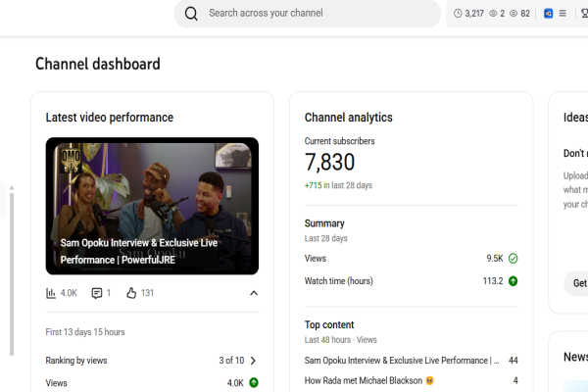Open Sam Opoku Interview in Top content list
The height and width of the screenshot is (392, 588).
click(402, 361)
